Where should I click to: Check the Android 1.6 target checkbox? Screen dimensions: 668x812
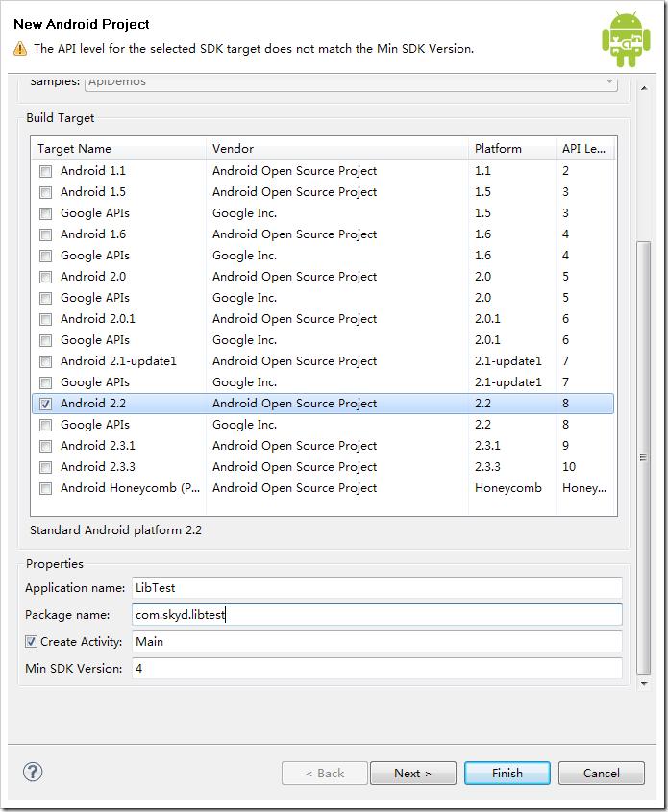(x=45, y=235)
